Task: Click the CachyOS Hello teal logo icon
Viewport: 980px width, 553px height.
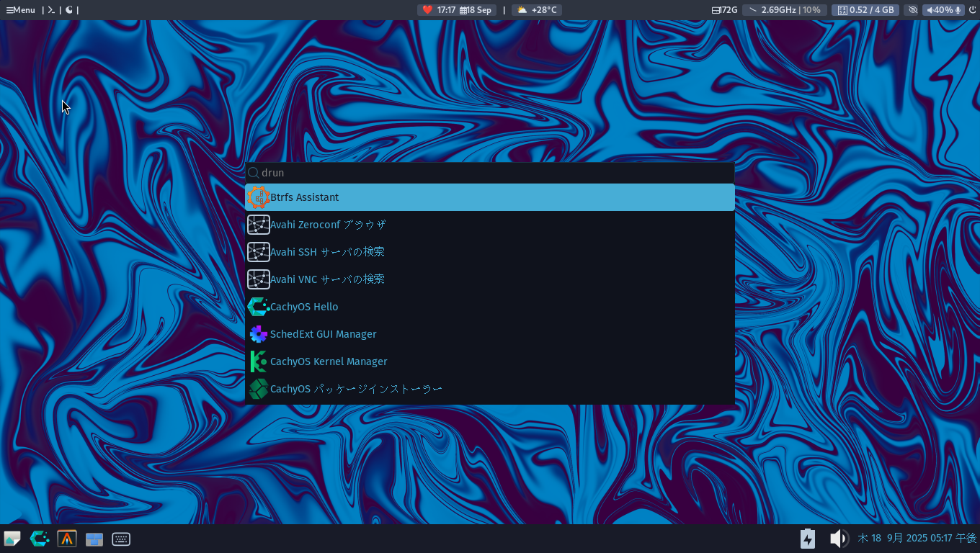Action: pyautogui.click(x=258, y=307)
